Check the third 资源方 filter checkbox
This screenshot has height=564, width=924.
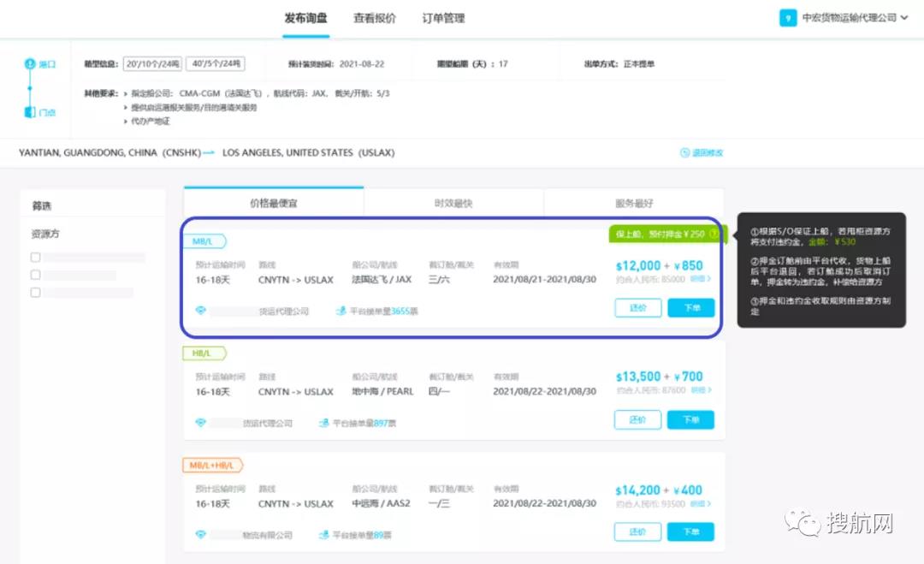coord(34,292)
